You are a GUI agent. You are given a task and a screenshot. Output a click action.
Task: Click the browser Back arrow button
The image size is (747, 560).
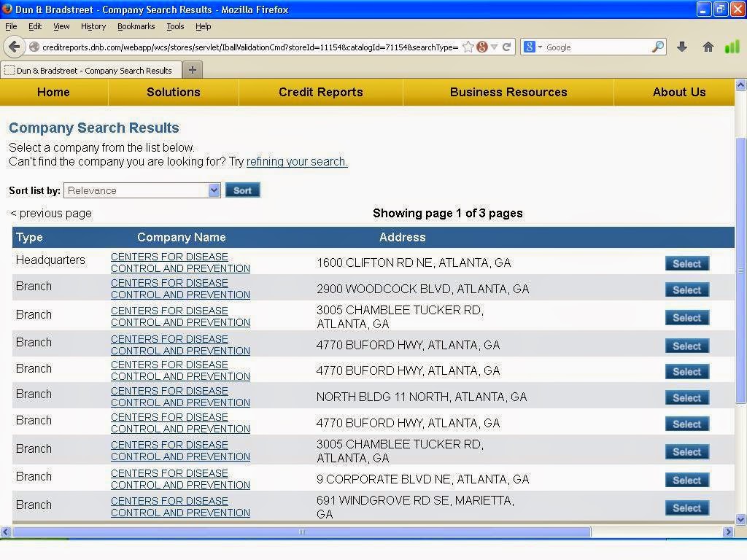(x=15, y=47)
